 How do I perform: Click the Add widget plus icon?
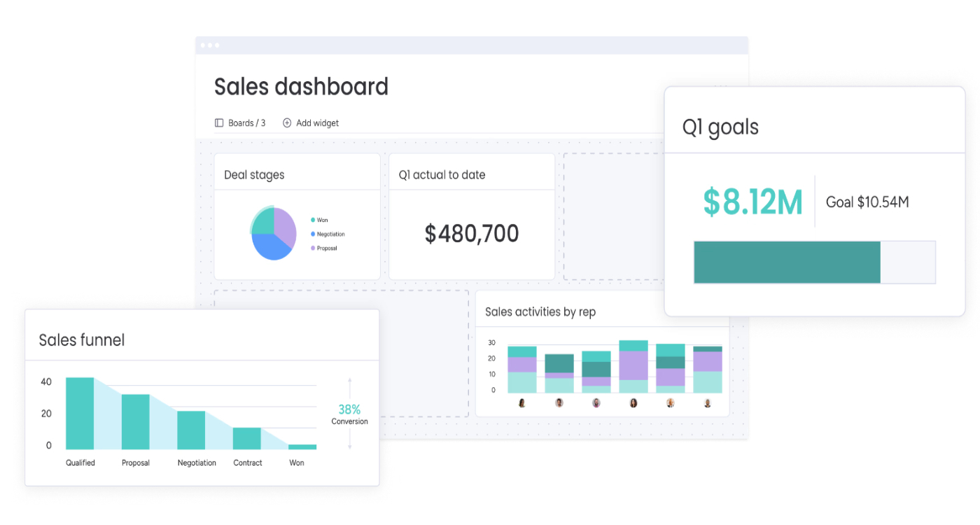click(287, 123)
